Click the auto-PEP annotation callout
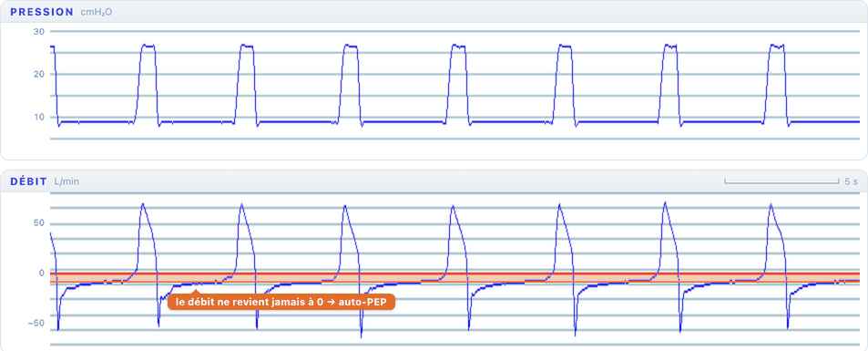 pyautogui.click(x=281, y=302)
